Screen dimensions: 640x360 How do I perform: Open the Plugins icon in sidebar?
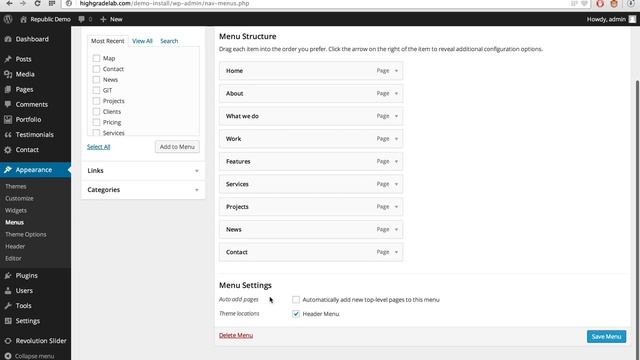tap(8, 276)
